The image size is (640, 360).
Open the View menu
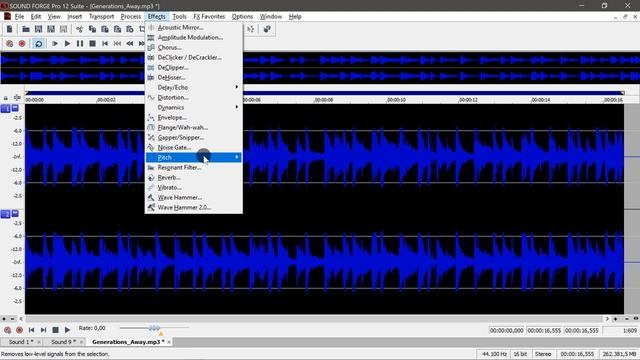point(54,17)
